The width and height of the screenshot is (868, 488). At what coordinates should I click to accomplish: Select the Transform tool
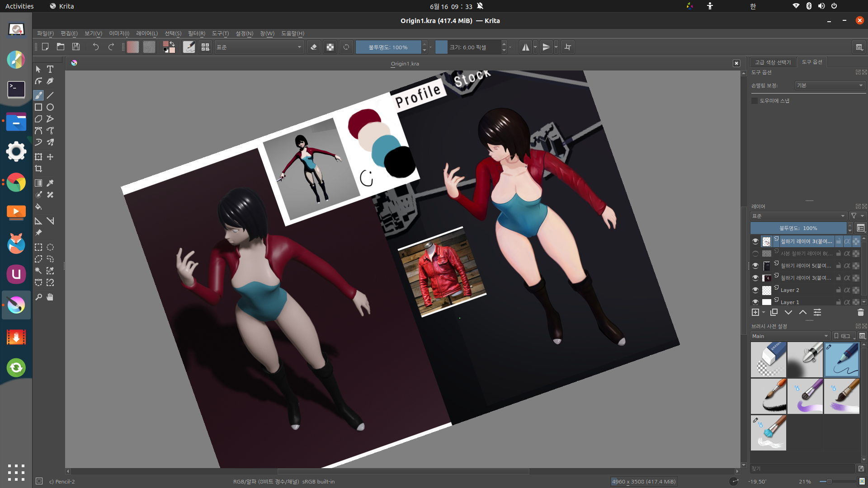38,157
